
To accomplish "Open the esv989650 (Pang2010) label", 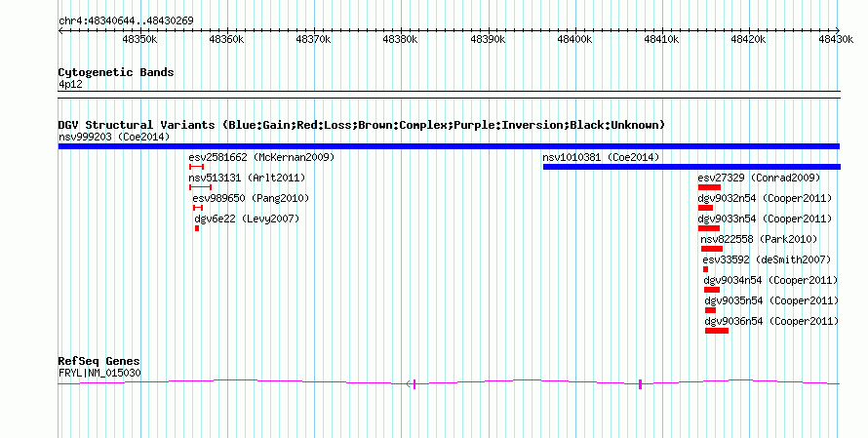I will pos(251,198).
